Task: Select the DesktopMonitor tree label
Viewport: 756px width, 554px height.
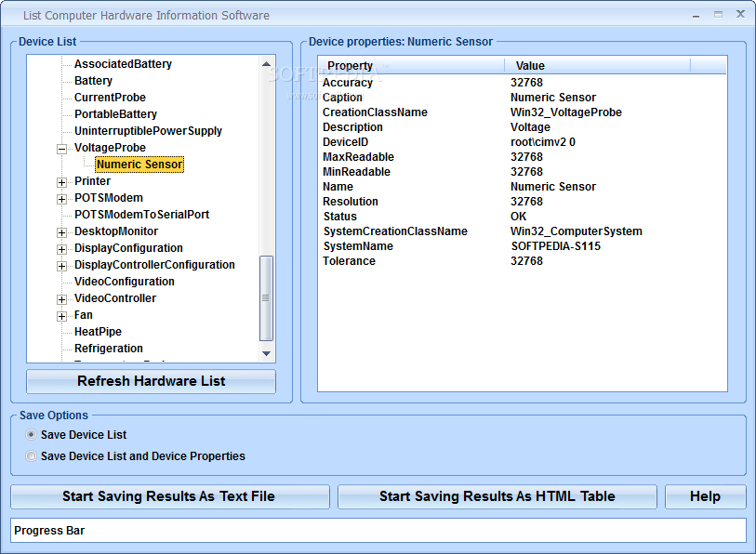Action: click(116, 231)
